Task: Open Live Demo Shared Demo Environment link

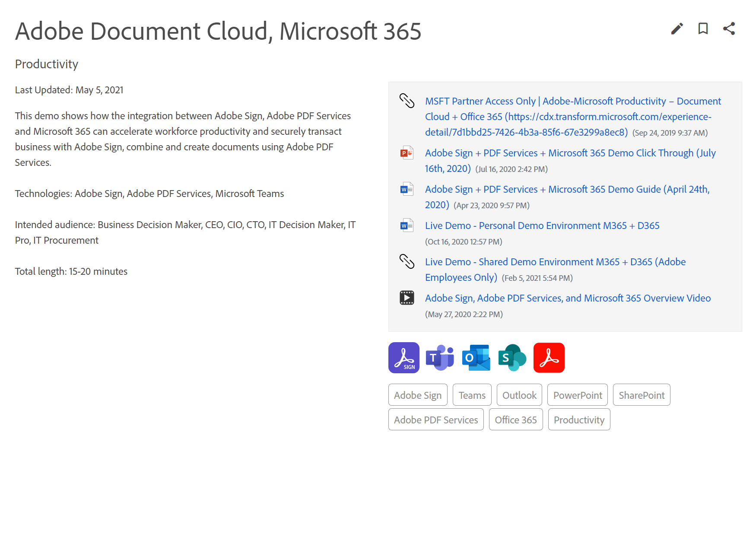Action: pos(555,270)
